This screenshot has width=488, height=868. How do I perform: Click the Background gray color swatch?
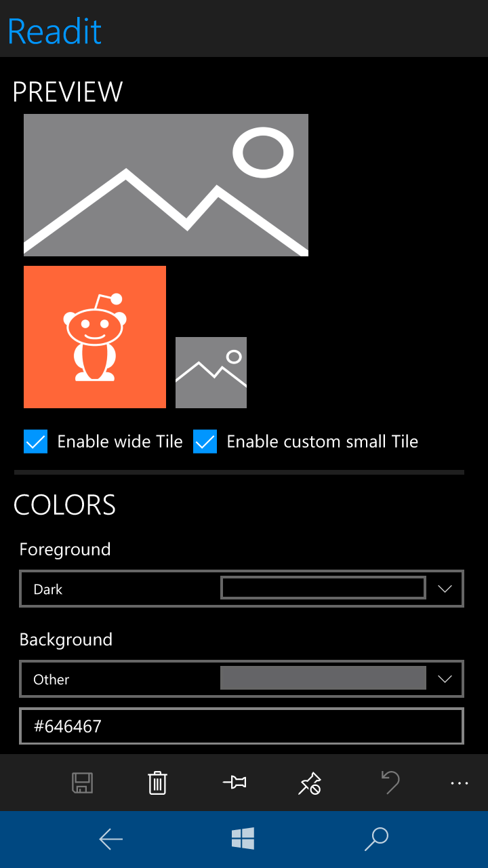coord(323,678)
